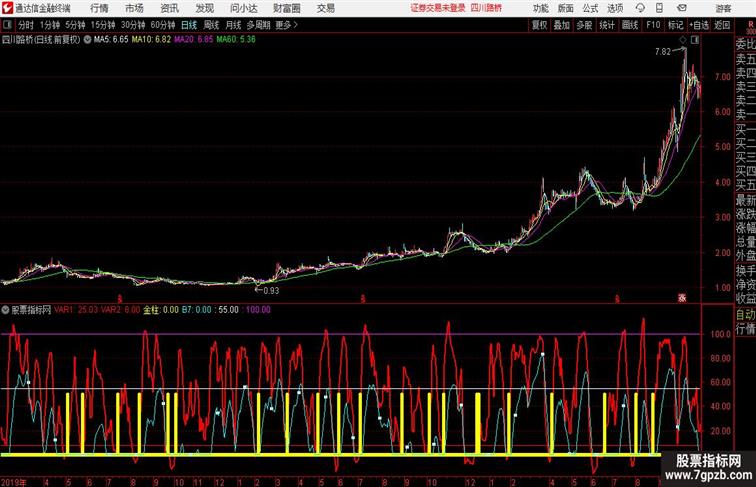Click the diamond marker icon above chart
This screenshot has width=756, height=487.
pyautogui.click(x=683, y=40)
